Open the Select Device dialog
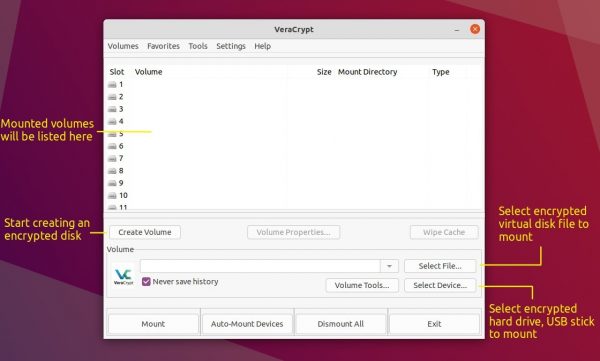This screenshot has height=361, width=600. (440, 285)
